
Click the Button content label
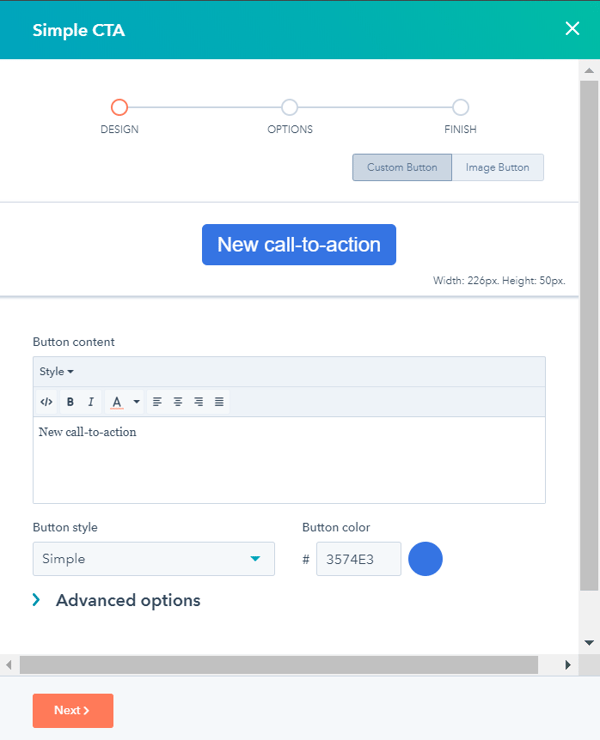click(x=74, y=342)
